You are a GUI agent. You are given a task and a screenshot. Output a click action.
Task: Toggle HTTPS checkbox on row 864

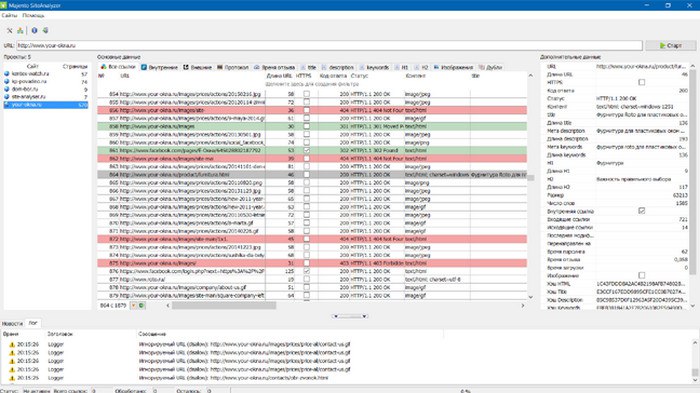coord(307,175)
